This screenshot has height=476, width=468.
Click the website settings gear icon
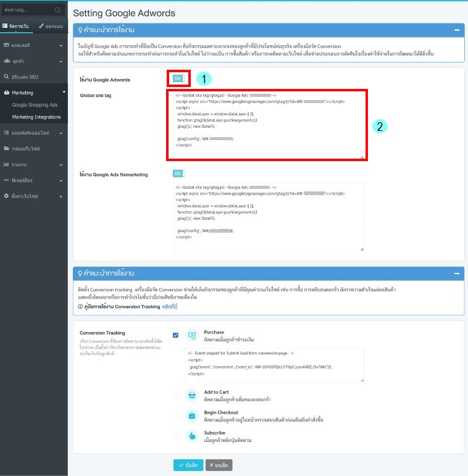tap(6, 195)
